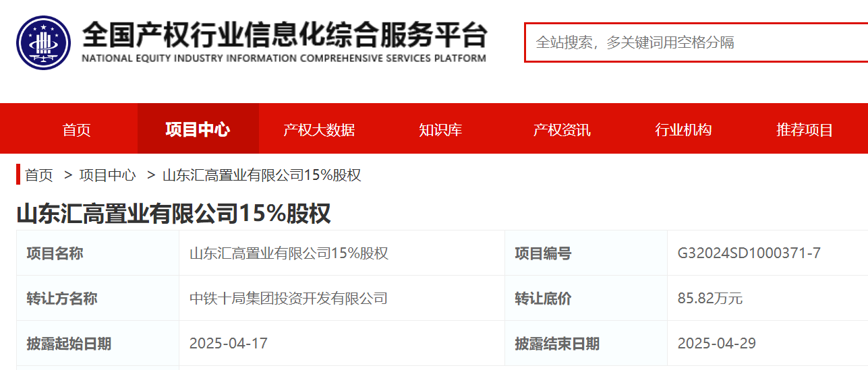Click the 项目编号 label cell

point(586,253)
